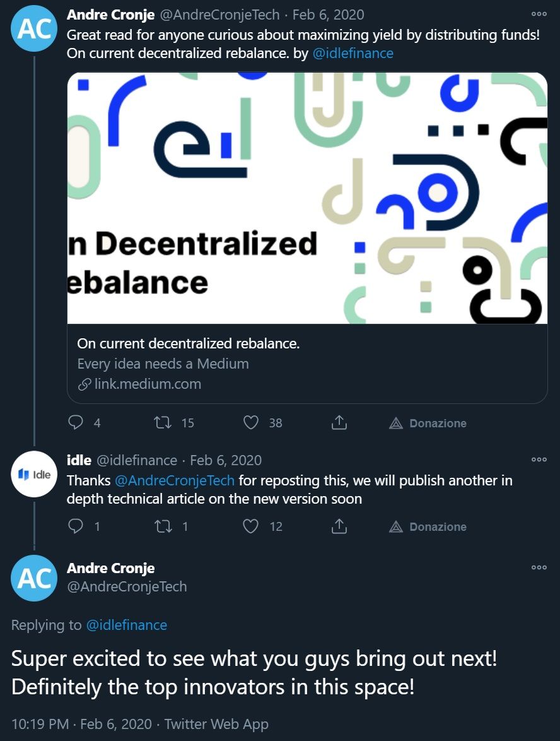This screenshot has height=741, width=560.
Task: Retweet the idle finance reply
Action: coord(165,526)
